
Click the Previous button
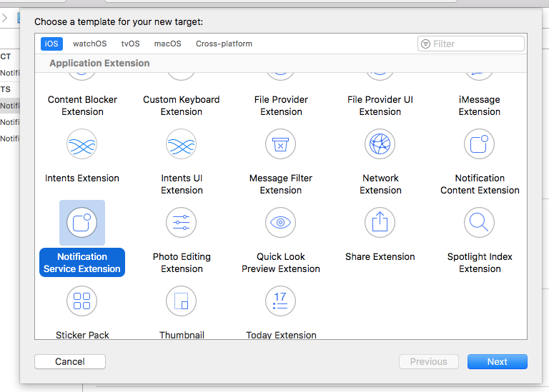point(429,361)
